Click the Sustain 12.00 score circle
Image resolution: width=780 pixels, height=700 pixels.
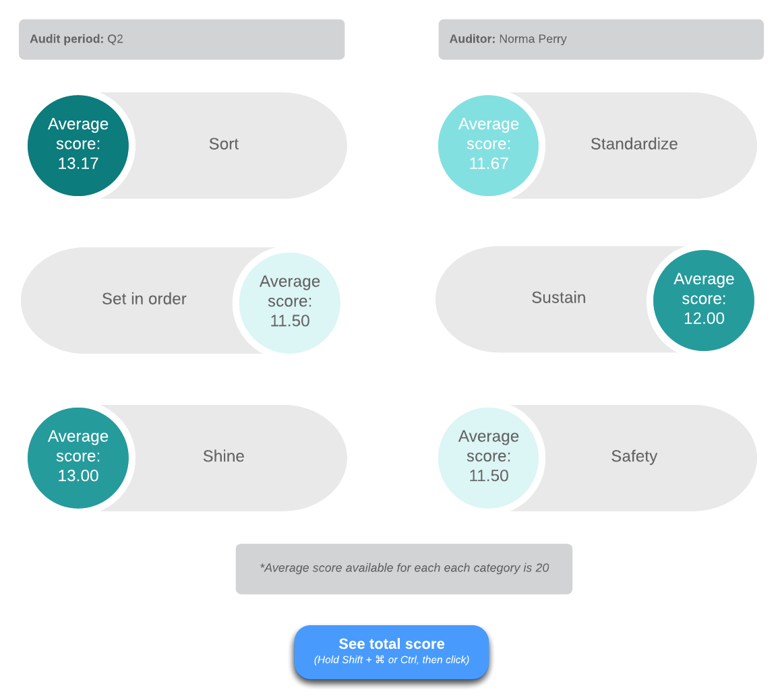click(703, 300)
